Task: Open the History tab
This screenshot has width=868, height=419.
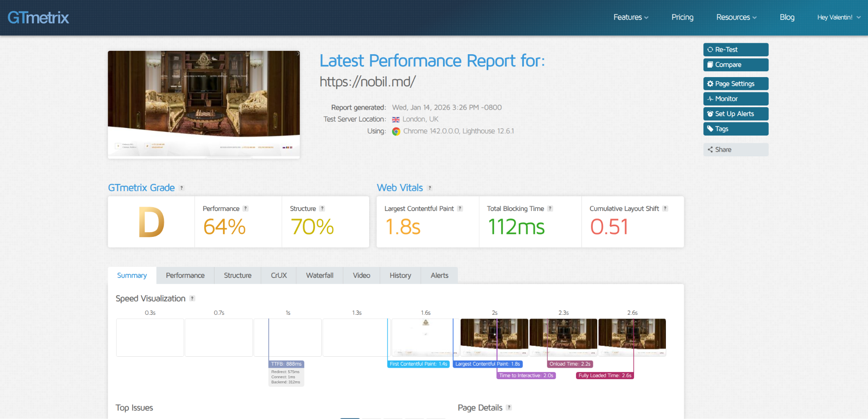Action: point(400,275)
